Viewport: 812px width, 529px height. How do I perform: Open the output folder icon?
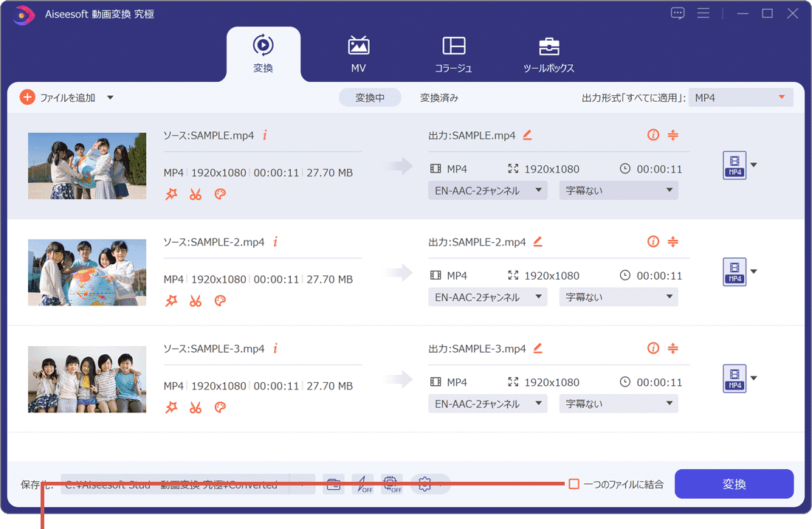pos(334,485)
